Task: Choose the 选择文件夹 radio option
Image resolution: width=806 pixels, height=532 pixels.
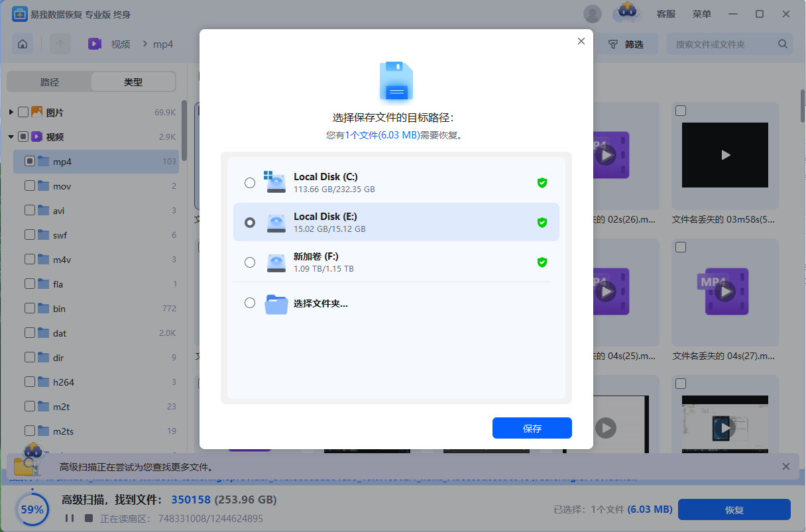Action: (250, 303)
